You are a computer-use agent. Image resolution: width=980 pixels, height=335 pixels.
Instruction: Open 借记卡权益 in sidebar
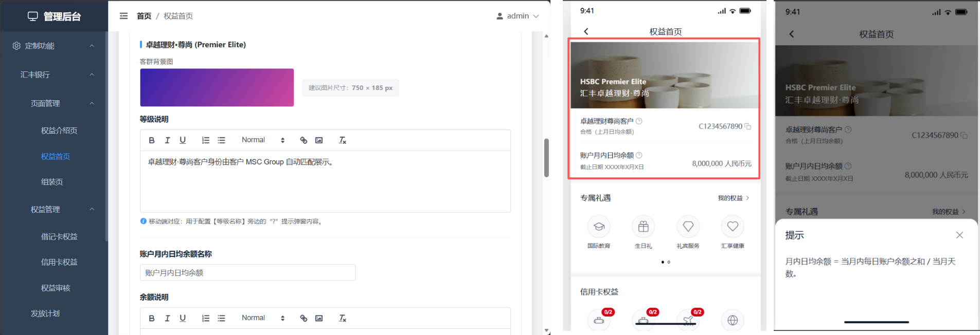point(59,236)
